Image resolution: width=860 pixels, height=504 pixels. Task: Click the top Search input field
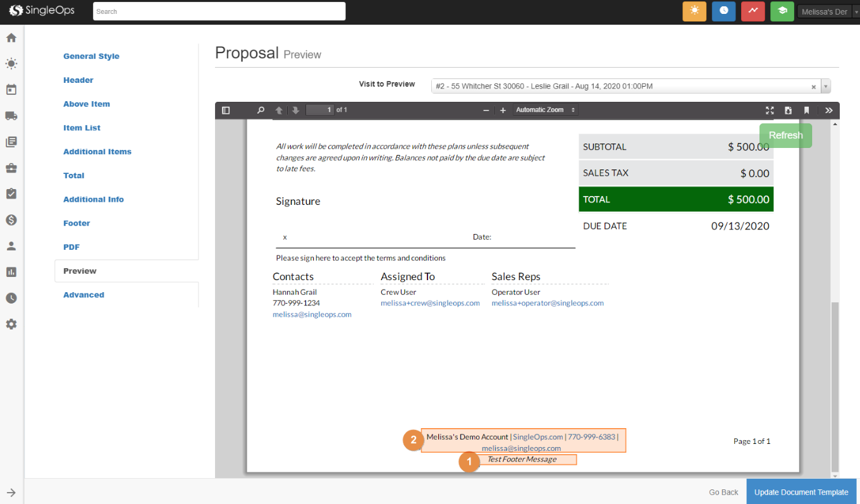click(x=219, y=11)
